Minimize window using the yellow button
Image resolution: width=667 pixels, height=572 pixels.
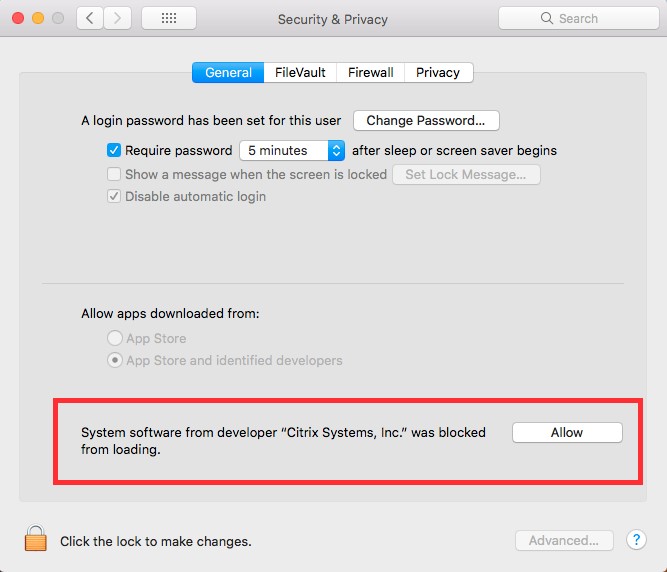38,18
